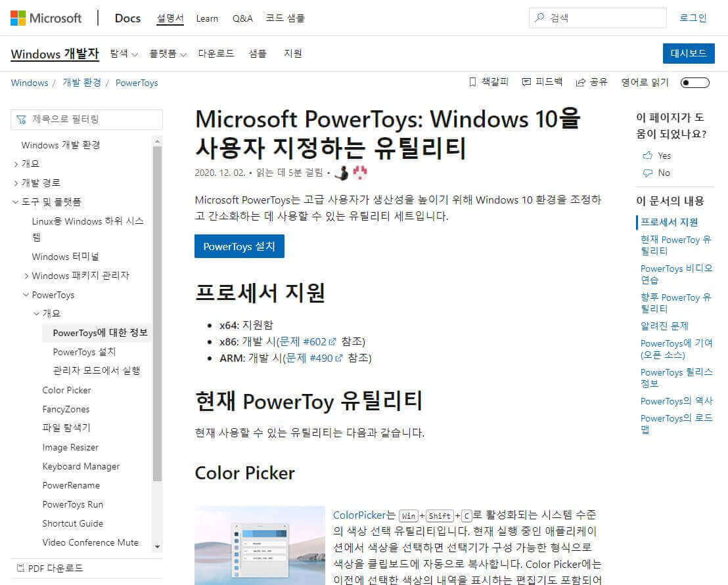Click the PowerToys breadcrumb link
The width and height of the screenshot is (728, 585).
click(137, 83)
